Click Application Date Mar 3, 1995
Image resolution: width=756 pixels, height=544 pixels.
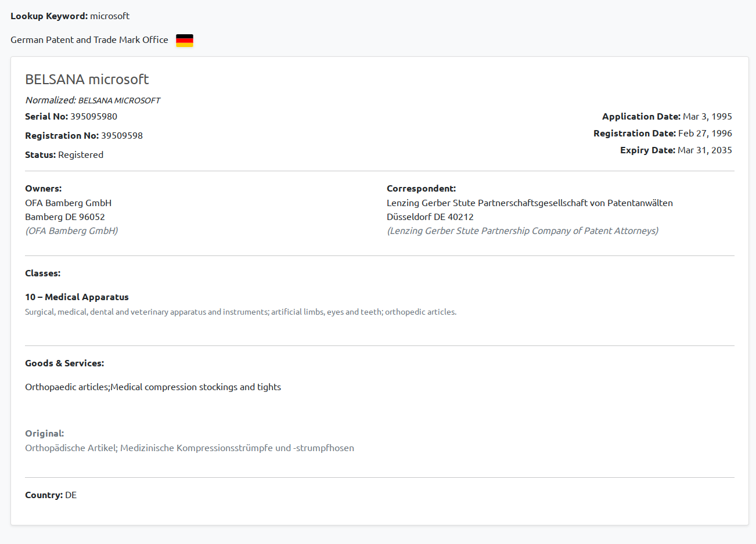tap(667, 116)
